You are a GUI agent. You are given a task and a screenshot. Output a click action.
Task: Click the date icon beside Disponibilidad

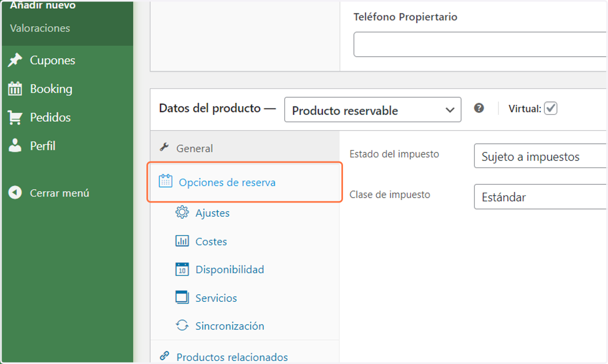[x=182, y=269]
